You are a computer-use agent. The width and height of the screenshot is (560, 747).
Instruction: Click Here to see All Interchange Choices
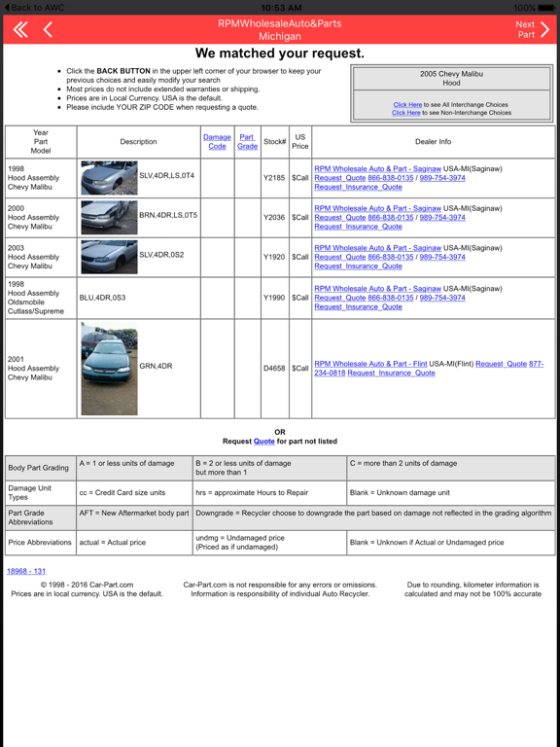tap(407, 104)
